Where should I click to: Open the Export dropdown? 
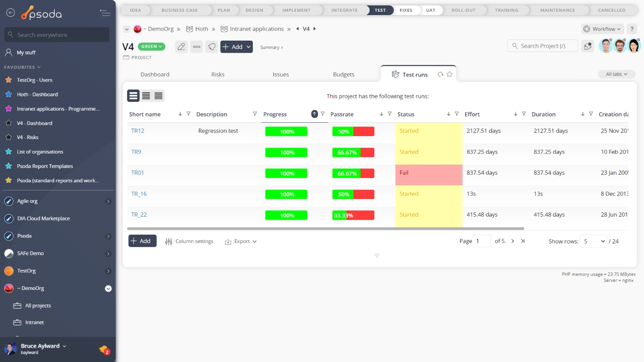pyautogui.click(x=241, y=241)
